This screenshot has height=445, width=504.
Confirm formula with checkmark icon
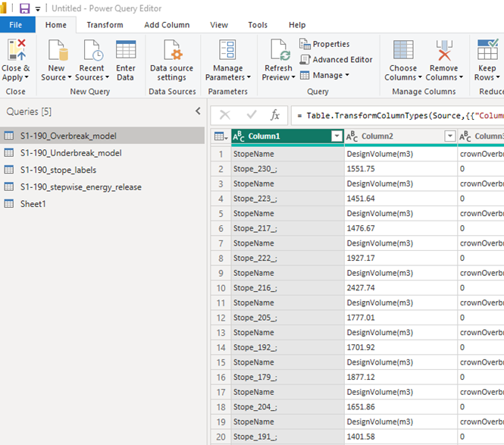tap(252, 114)
